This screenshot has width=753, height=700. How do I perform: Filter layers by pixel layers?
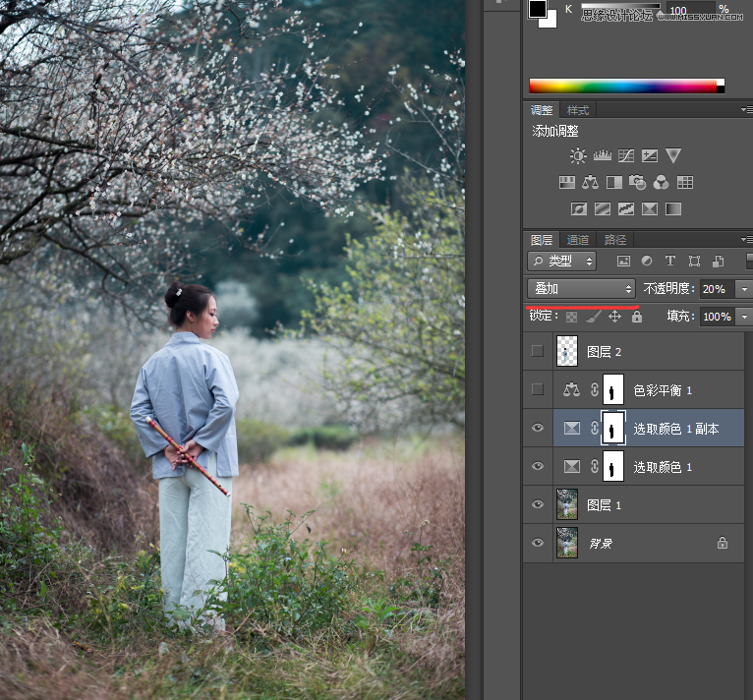pos(623,261)
